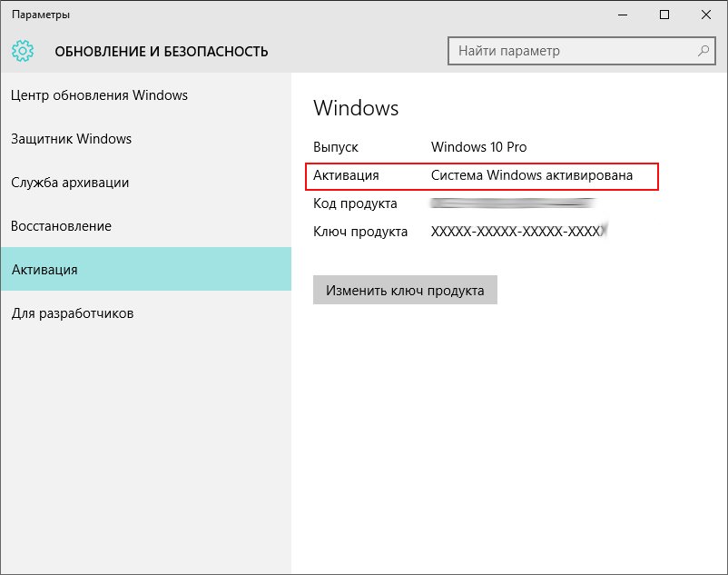This screenshot has width=728, height=575.
Task: Click the 'Код продукта' label
Action: pyautogui.click(x=355, y=203)
